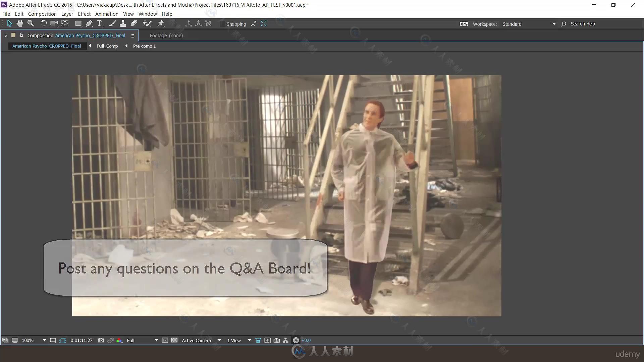The width and height of the screenshot is (644, 362).
Task: Click the Local Axis Mode icon
Action: point(189,23)
